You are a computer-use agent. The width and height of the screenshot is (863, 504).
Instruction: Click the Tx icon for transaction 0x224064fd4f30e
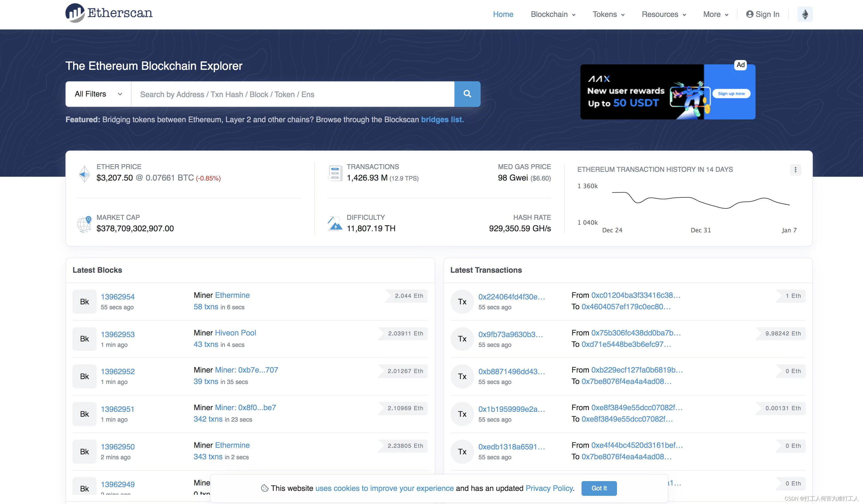click(462, 302)
